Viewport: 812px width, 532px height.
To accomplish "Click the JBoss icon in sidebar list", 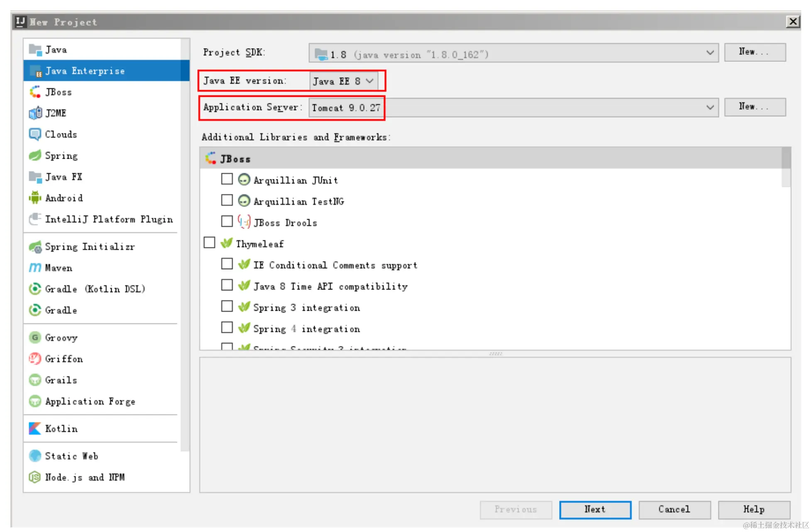I will (35, 92).
